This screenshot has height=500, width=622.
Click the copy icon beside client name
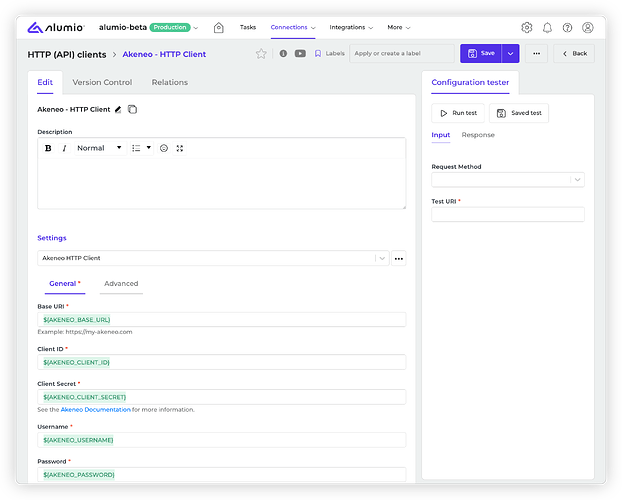132,108
